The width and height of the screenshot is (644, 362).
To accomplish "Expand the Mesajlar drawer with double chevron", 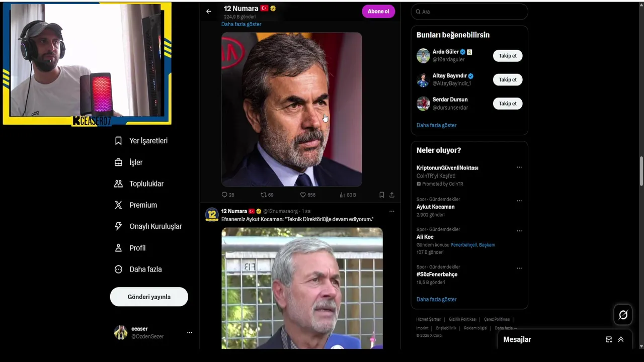I will [x=621, y=339].
